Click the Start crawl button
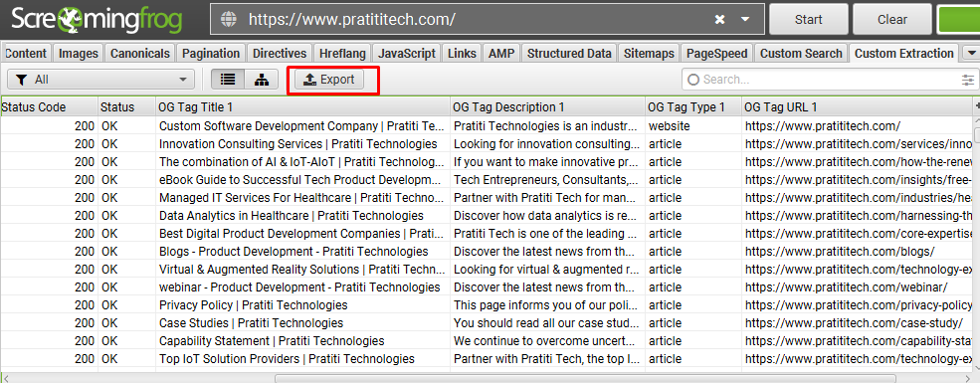 808,19
